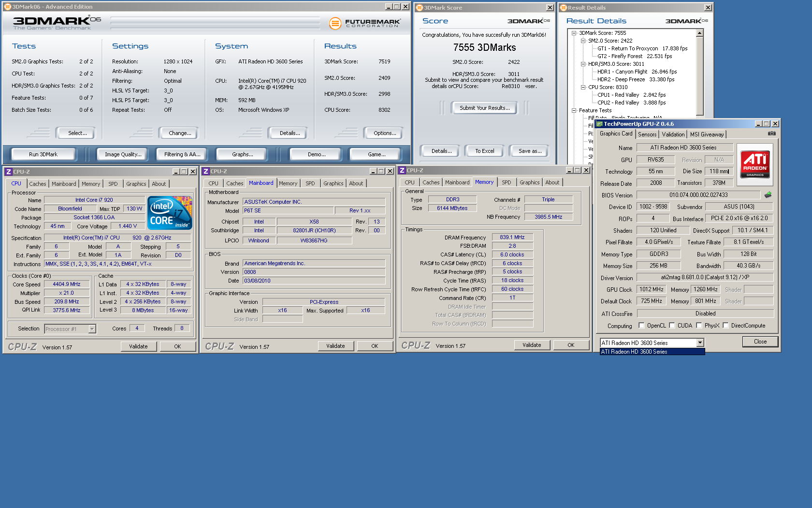Click the Z icon of the CPU-Z Memory window
Image resolution: width=812 pixels, height=508 pixels.
[402, 170]
